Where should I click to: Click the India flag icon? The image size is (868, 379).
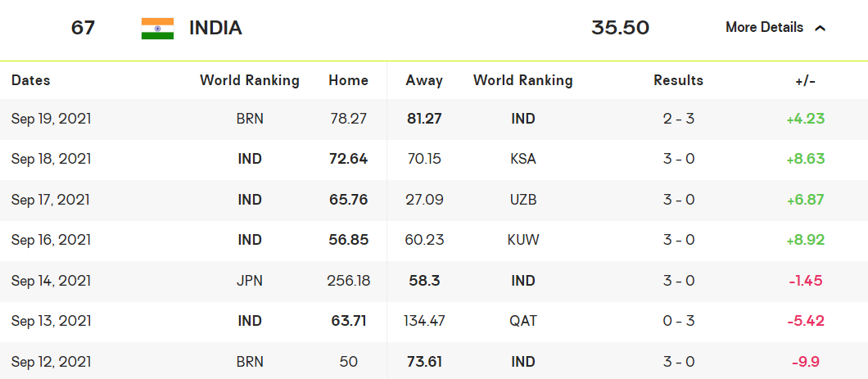(x=157, y=29)
